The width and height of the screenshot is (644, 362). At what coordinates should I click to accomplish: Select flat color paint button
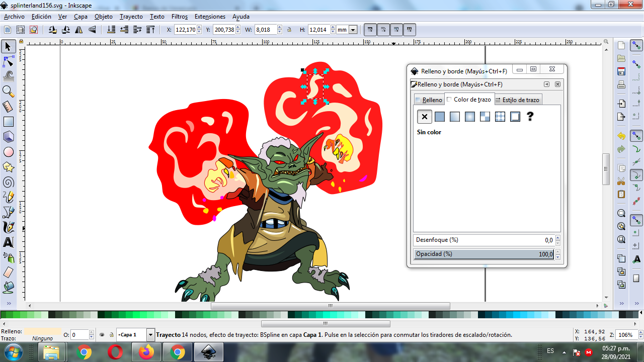440,117
